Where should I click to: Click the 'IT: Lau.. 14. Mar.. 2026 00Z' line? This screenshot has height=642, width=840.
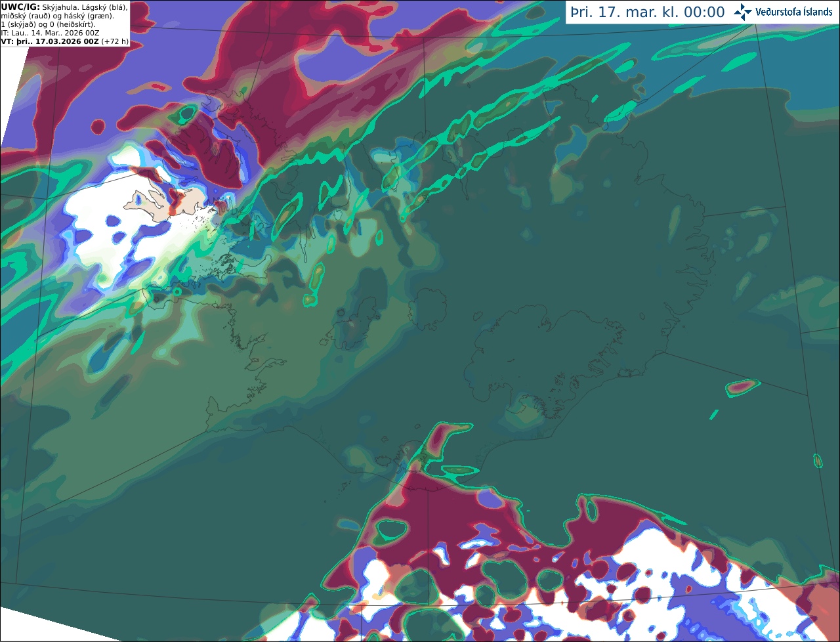(x=51, y=33)
